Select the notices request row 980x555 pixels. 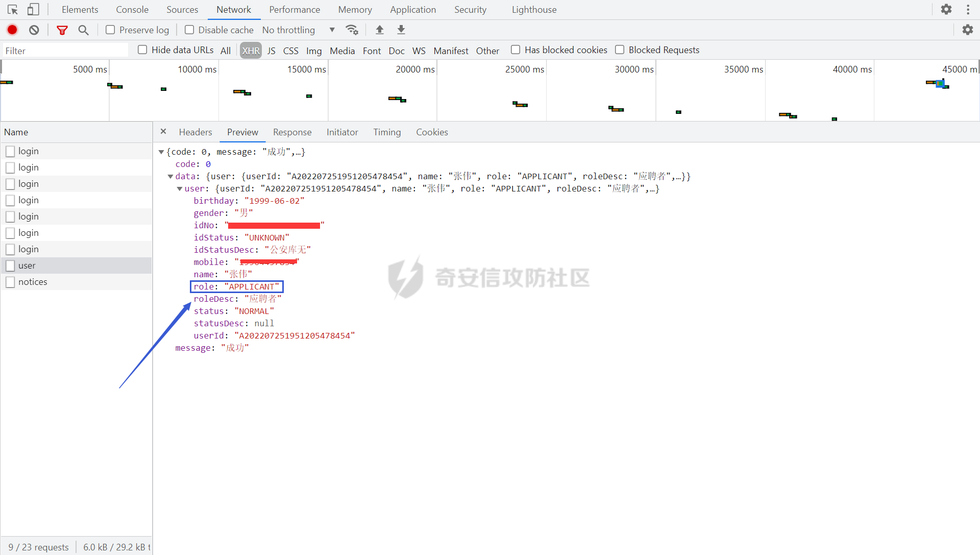click(x=76, y=282)
